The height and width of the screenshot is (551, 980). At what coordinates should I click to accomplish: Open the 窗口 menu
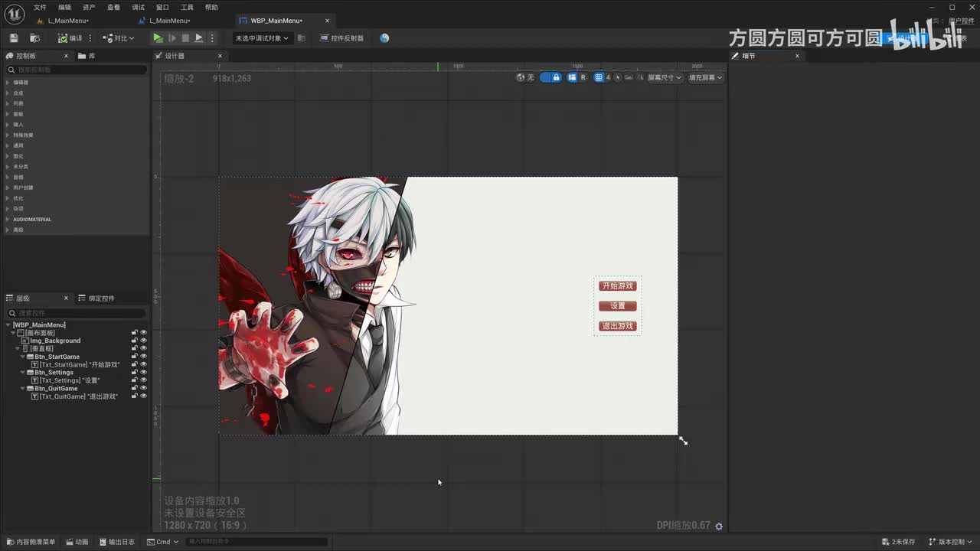coord(162,7)
